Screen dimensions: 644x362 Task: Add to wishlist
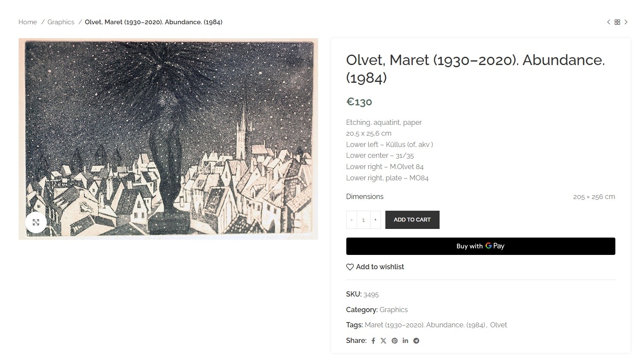(x=375, y=267)
